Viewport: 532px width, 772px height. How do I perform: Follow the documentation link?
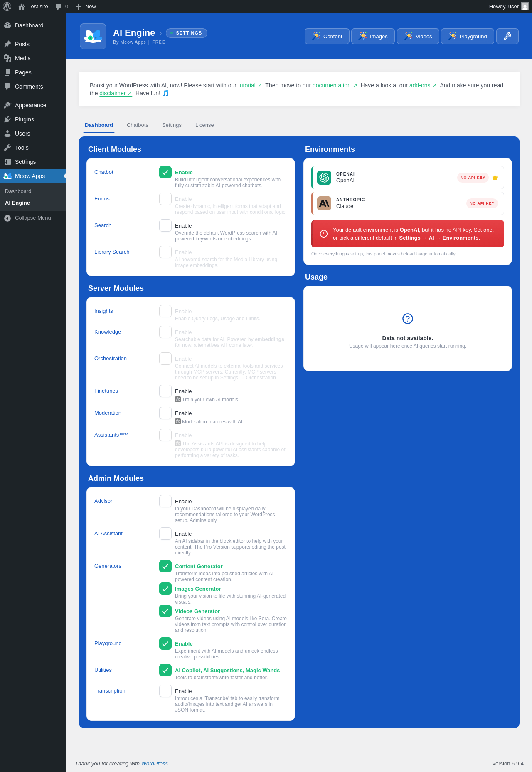pyautogui.click(x=335, y=85)
